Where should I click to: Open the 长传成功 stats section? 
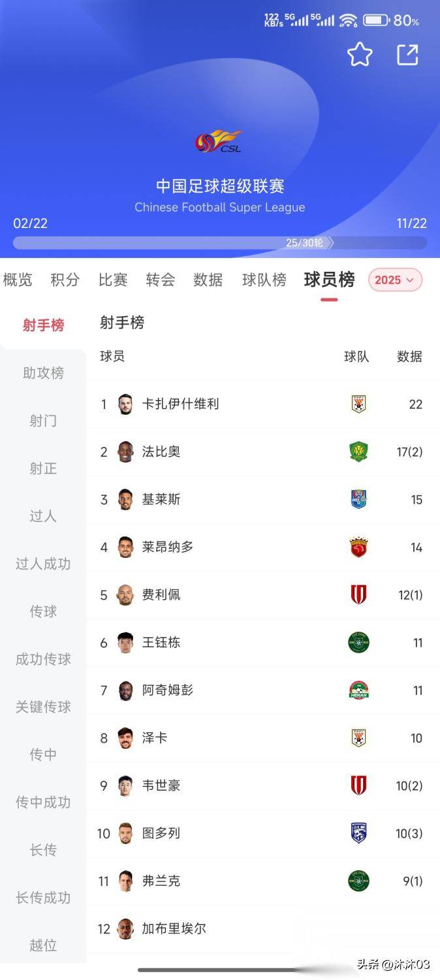point(42,898)
